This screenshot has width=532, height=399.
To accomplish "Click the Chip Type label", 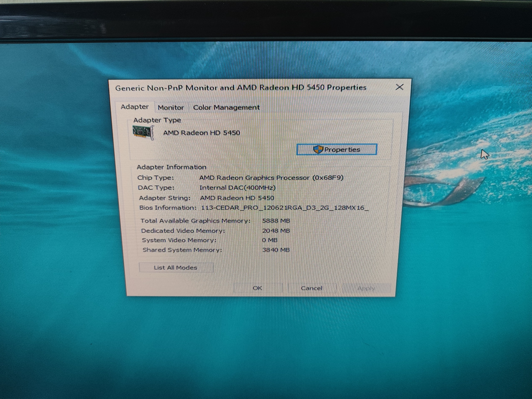I will (155, 178).
